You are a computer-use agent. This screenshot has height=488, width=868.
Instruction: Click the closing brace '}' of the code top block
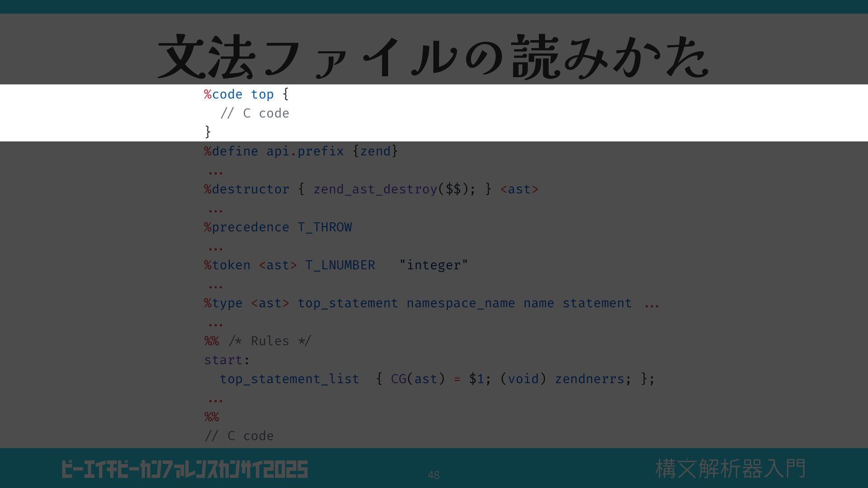[x=208, y=132]
